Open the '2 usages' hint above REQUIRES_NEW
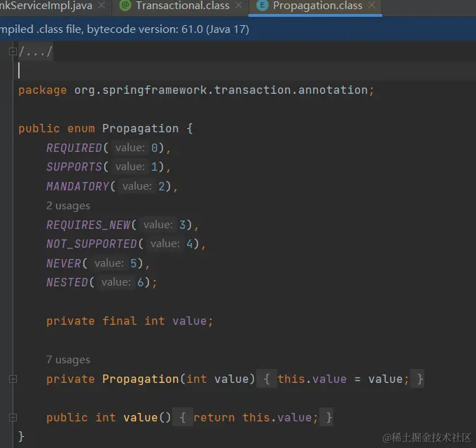 [69, 206]
